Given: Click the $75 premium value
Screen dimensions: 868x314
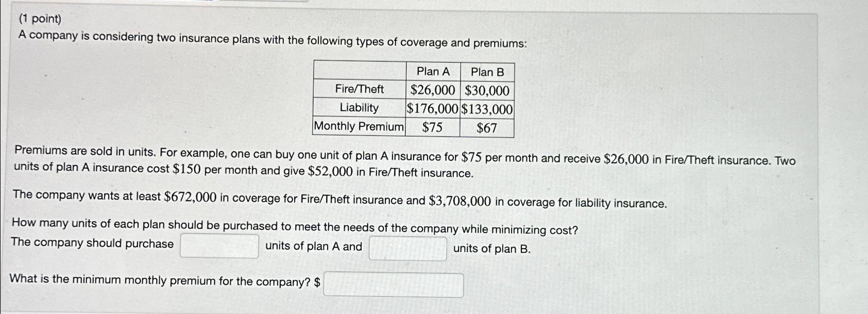Looking at the screenshot, I should pyautogui.click(x=433, y=126).
